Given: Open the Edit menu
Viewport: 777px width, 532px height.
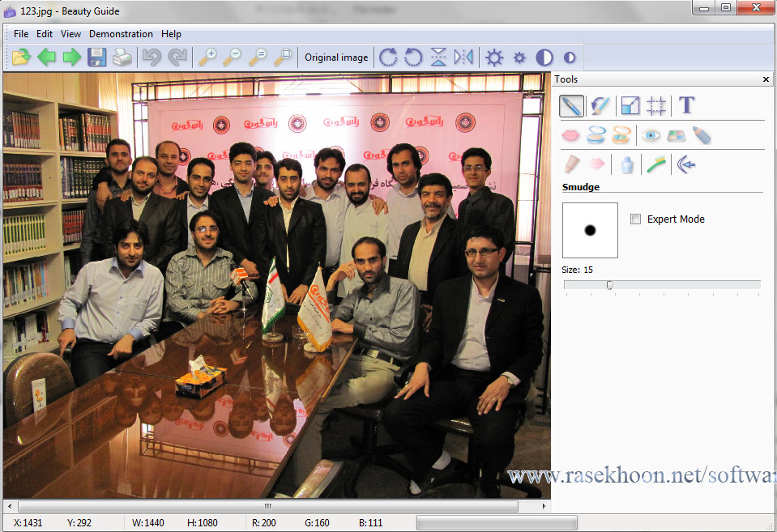Looking at the screenshot, I should pyautogui.click(x=45, y=34).
